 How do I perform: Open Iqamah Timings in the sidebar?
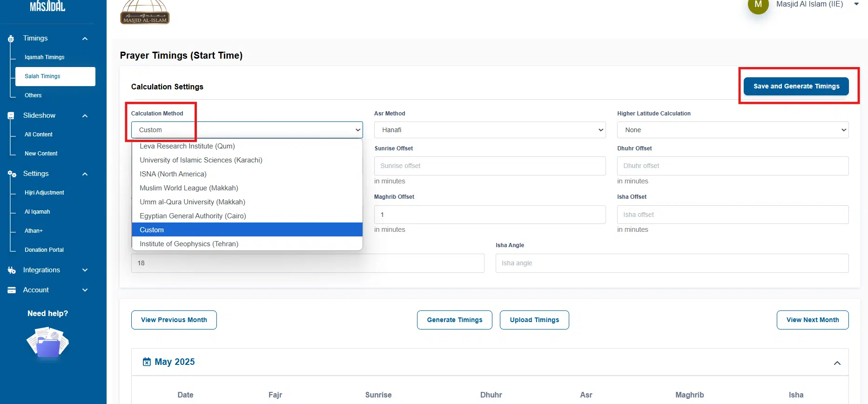[x=45, y=57]
